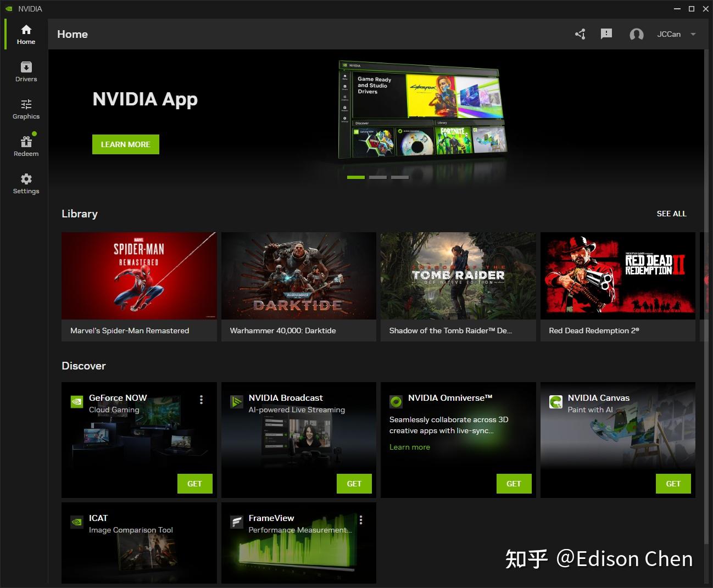
Task: Open the feedback icon in the top bar
Action: pos(606,34)
